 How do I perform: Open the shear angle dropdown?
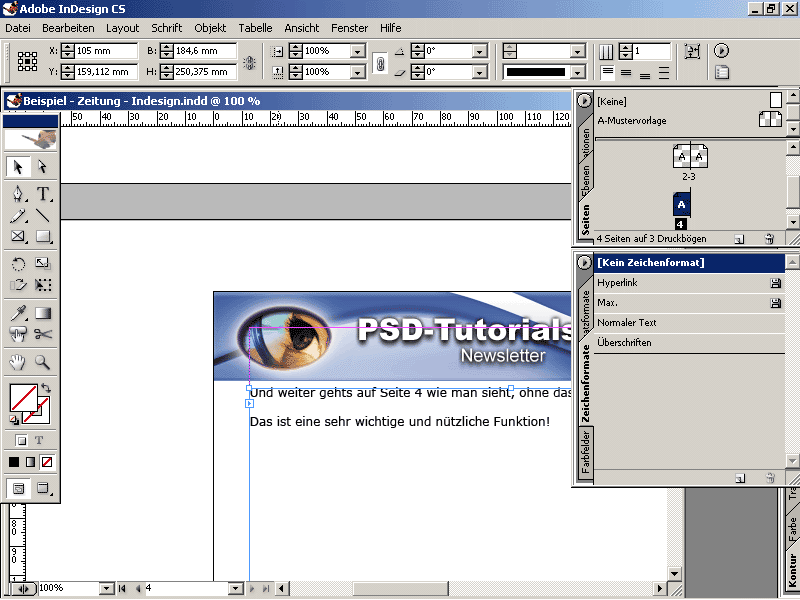coord(479,72)
